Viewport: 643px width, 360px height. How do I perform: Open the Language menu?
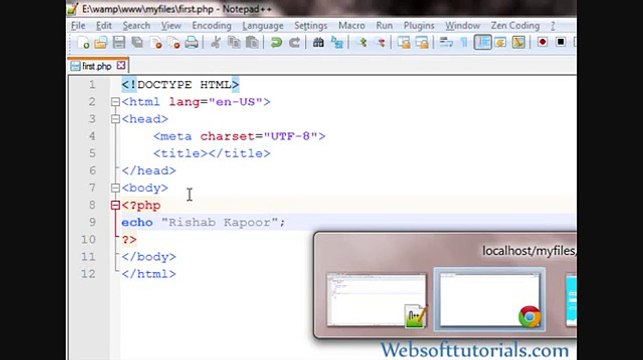(262, 26)
